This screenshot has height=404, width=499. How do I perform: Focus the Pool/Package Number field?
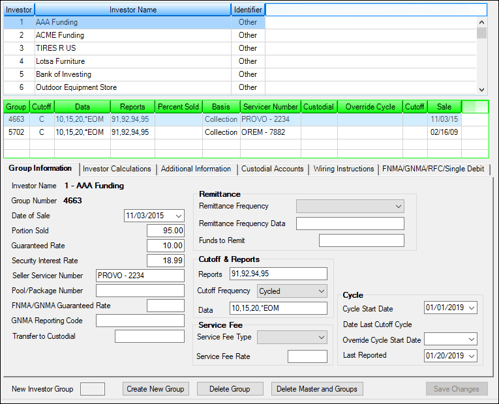click(x=140, y=290)
